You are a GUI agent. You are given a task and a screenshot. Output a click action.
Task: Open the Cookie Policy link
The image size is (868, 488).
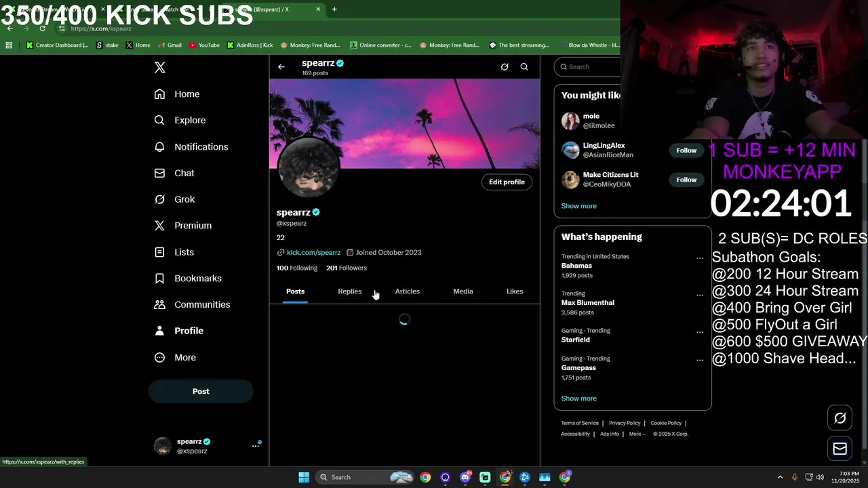click(x=666, y=423)
